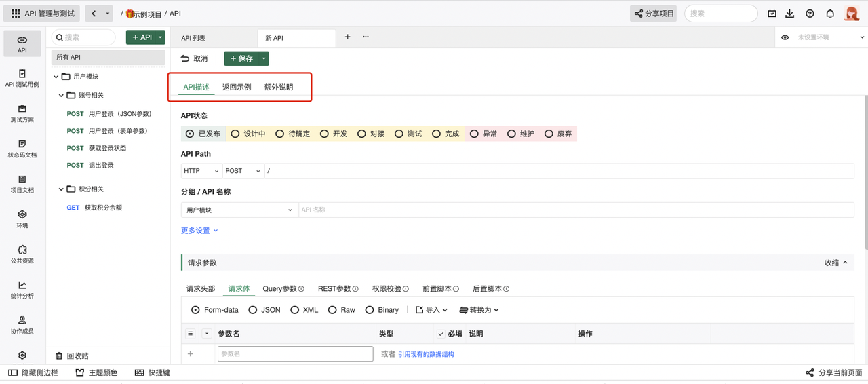The width and height of the screenshot is (868, 384).
Task: Collapse the 用户模块 folder
Action: 56,77
